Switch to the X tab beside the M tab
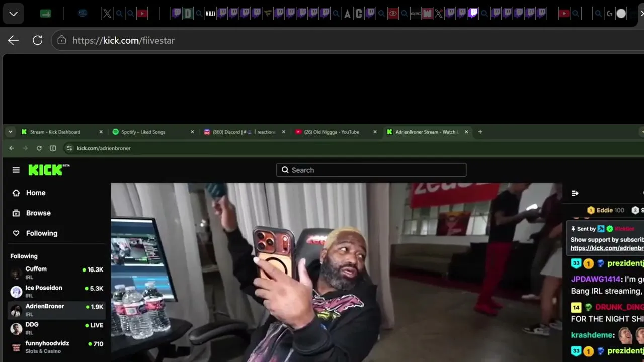Image resolution: width=644 pixels, height=362 pixels. 439,14
